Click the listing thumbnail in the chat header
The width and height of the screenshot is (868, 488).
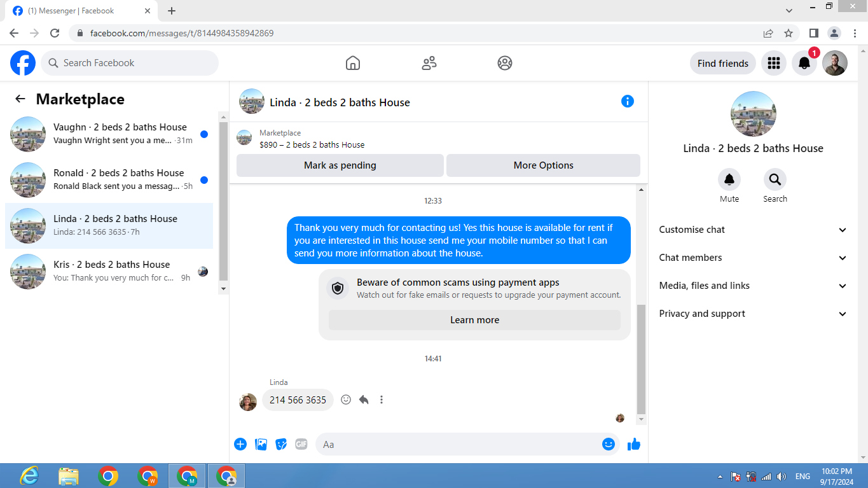click(x=252, y=101)
